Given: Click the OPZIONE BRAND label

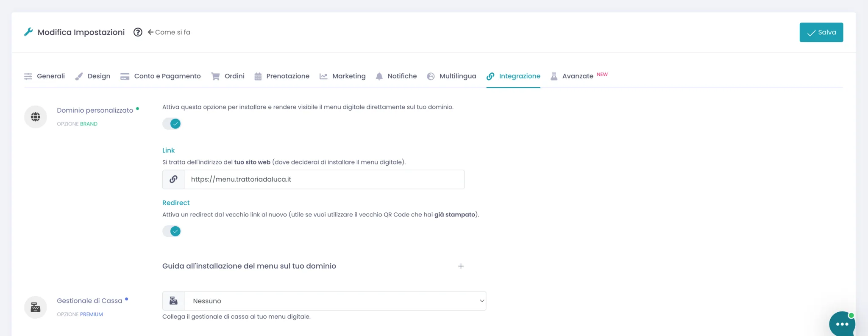Looking at the screenshot, I should tap(77, 124).
